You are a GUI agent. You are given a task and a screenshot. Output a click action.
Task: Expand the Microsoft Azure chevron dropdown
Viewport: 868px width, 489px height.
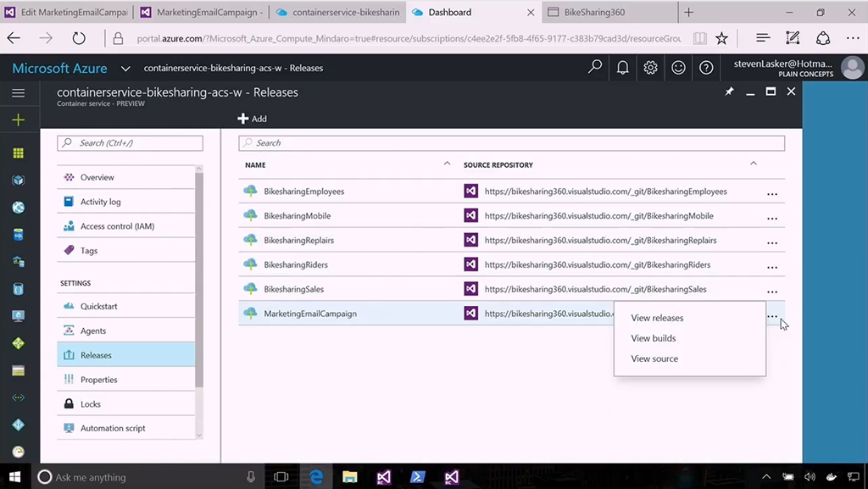point(125,69)
